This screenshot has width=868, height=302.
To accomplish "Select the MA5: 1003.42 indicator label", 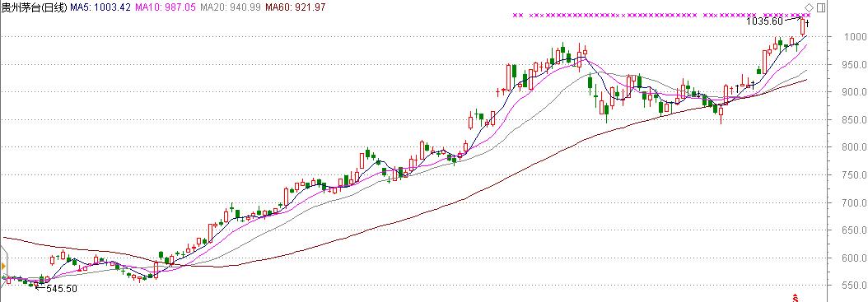I will 101,7.
